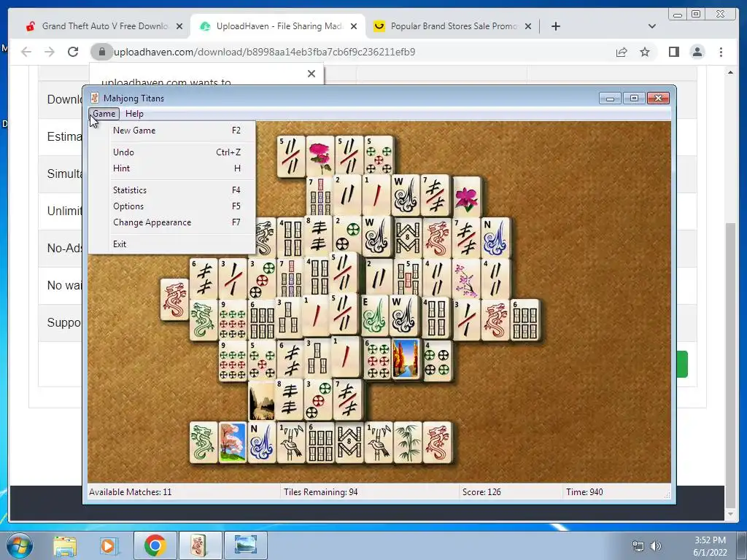The image size is (747, 560).
Task: Switch to Chrome via the taskbar
Action: [155, 545]
